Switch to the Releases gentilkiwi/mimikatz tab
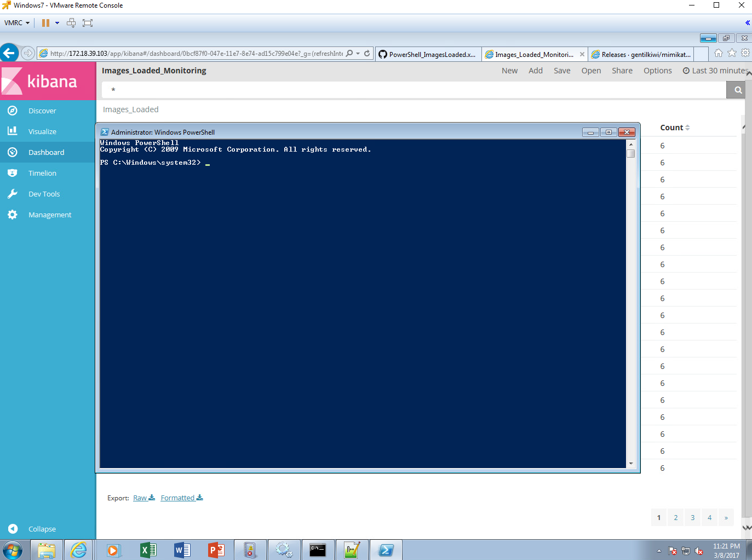This screenshot has height=560, width=752. click(x=641, y=54)
